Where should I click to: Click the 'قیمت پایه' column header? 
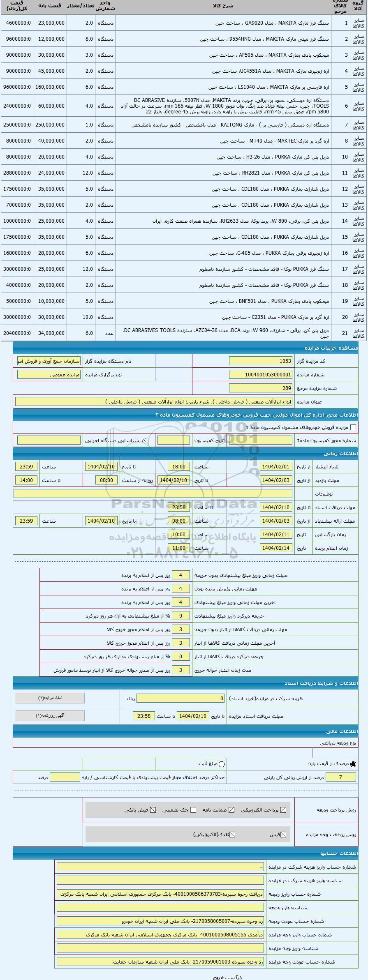(x=49, y=6)
